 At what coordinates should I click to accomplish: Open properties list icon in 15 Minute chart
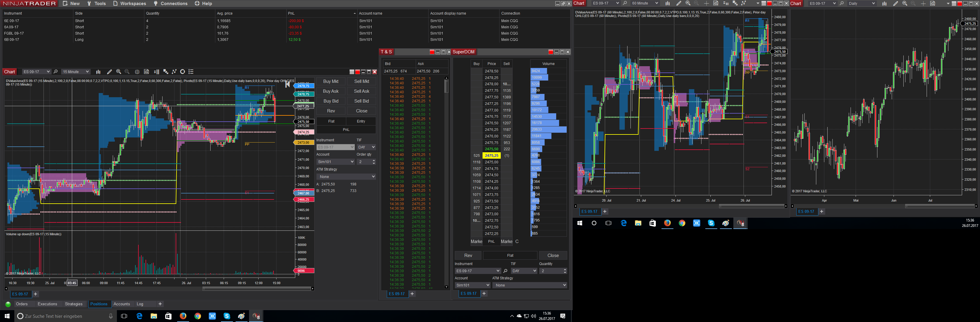[191, 72]
